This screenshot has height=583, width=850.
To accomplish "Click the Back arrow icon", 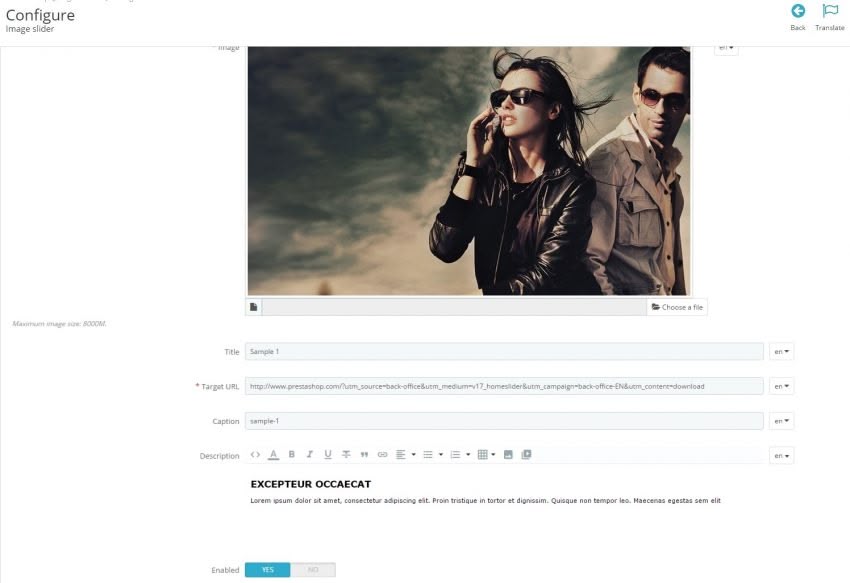I will [798, 11].
